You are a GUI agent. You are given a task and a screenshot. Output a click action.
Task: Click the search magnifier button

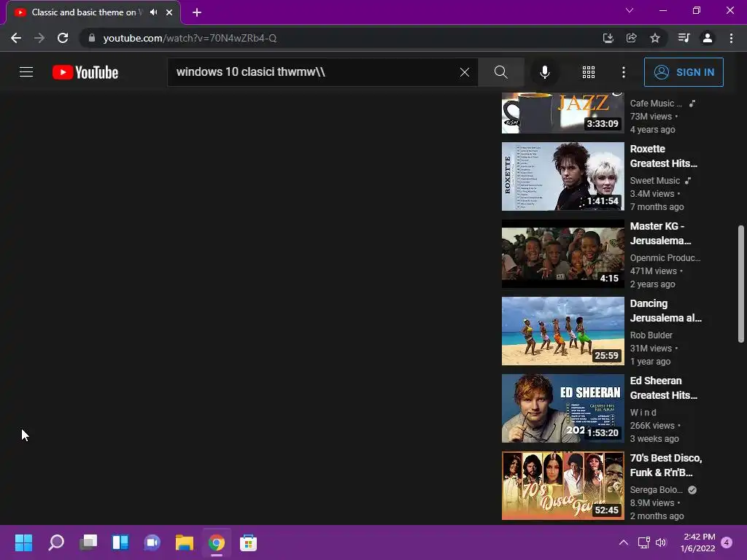click(x=500, y=72)
